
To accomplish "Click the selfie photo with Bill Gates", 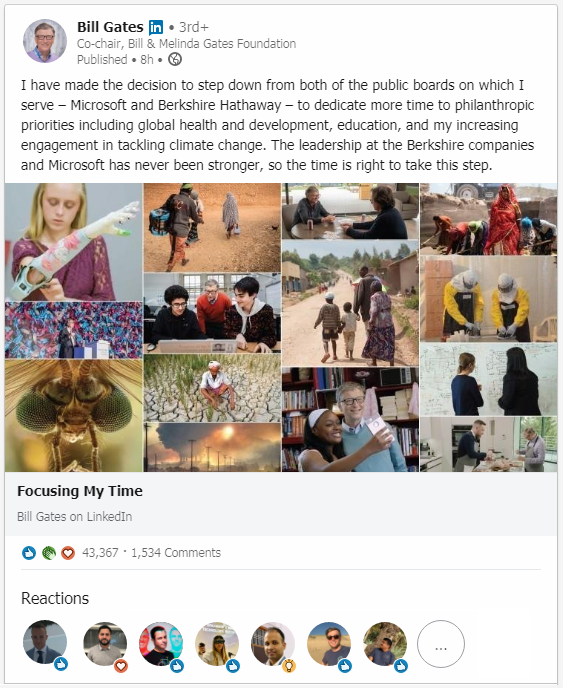I will click(350, 420).
